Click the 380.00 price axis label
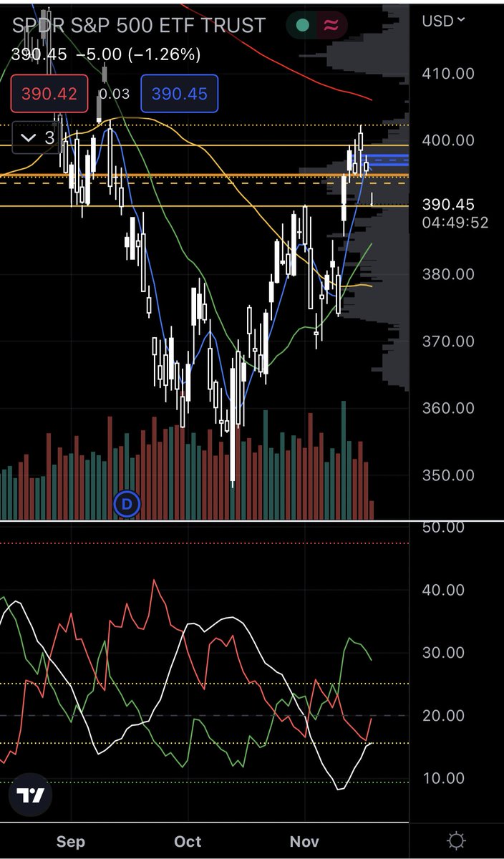The height and width of the screenshot is (859, 504). (x=448, y=274)
